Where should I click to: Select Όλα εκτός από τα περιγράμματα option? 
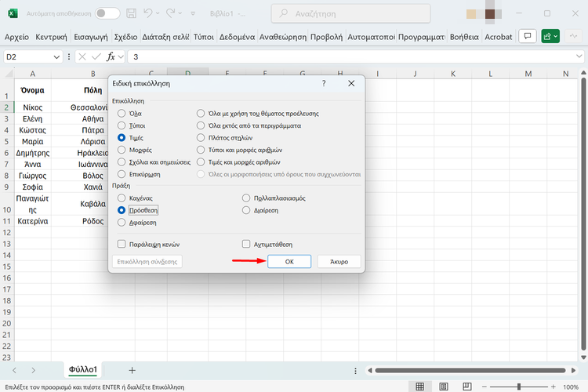(201, 125)
